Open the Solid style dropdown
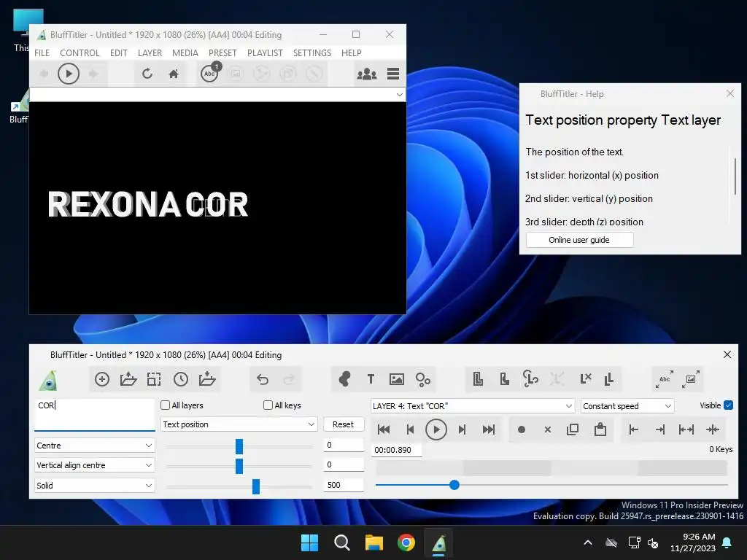Viewport: 747px width, 560px height. click(x=94, y=486)
